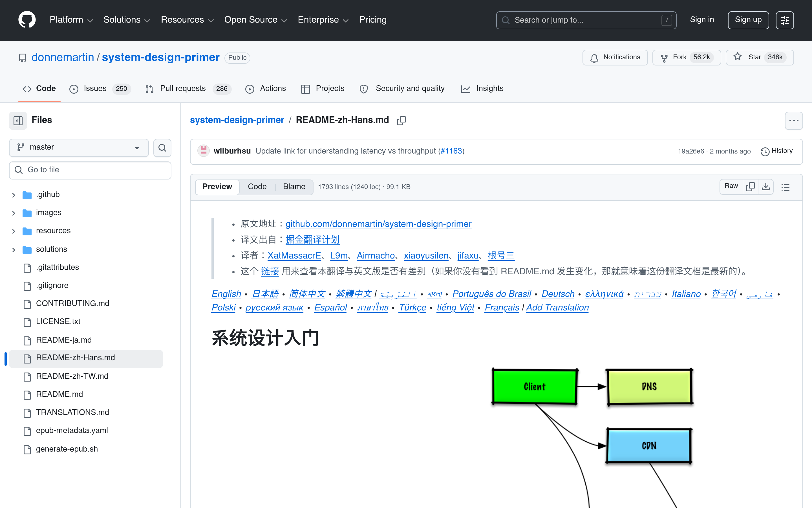Open generate-epub.sh in file tree
Screen dimensions: 812x508
coord(67,449)
